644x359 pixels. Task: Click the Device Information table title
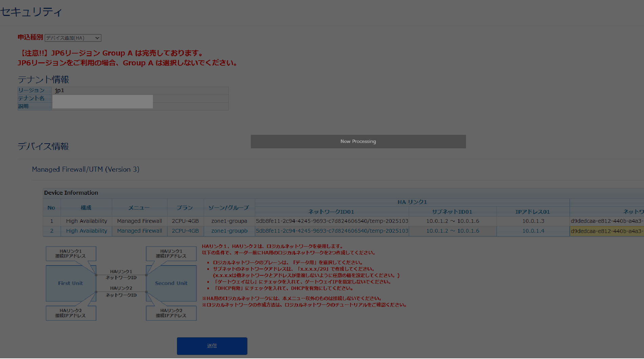pyautogui.click(x=71, y=193)
